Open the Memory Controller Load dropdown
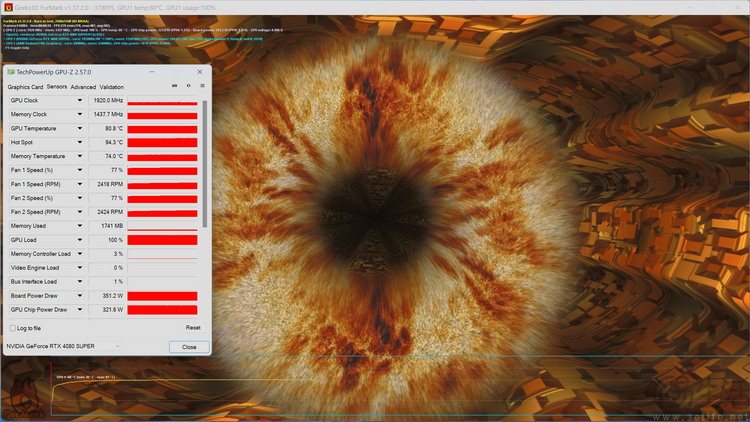The height and width of the screenshot is (422, 750). tap(80, 254)
